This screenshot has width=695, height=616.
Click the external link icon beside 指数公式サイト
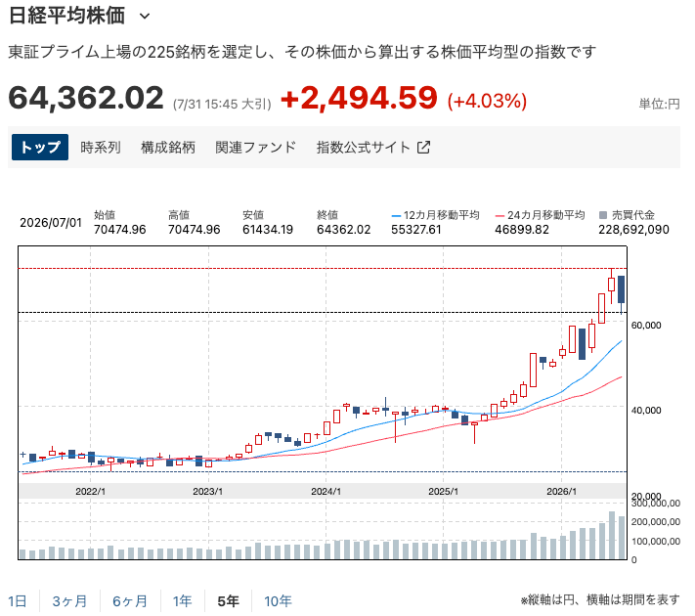423,147
